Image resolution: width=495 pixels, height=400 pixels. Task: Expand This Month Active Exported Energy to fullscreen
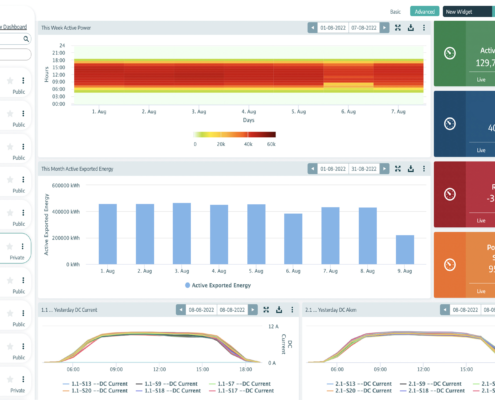tap(398, 169)
